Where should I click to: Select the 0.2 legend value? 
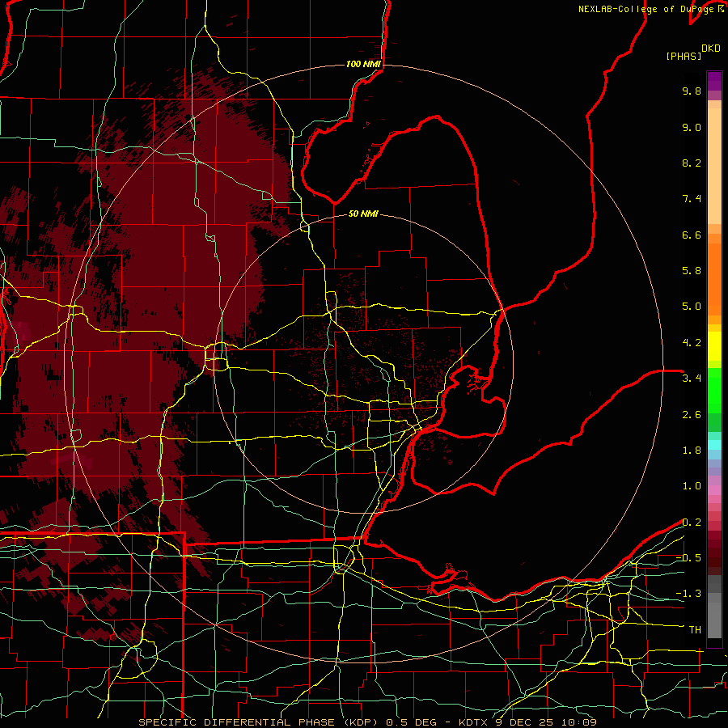click(x=692, y=523)
